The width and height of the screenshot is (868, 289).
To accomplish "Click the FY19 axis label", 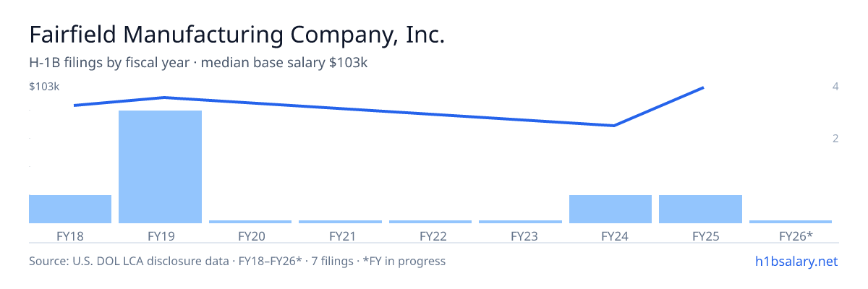I will [160, 236].
